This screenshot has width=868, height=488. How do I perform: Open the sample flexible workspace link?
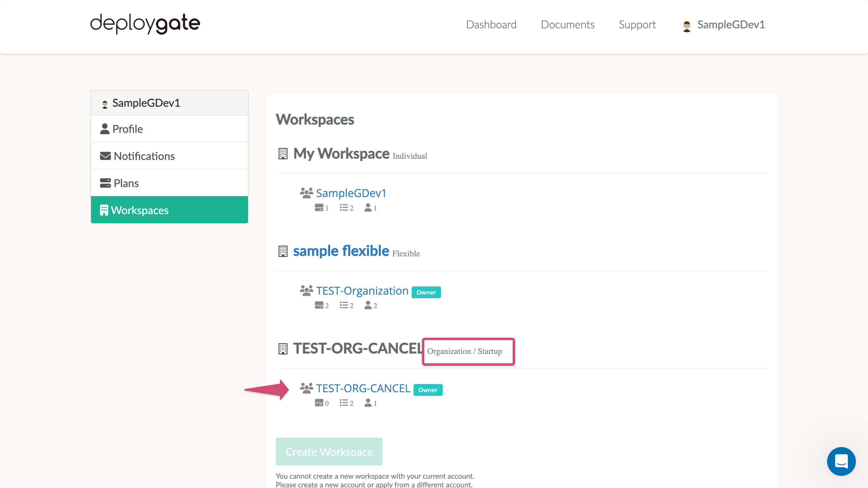[x=341, y=251]
